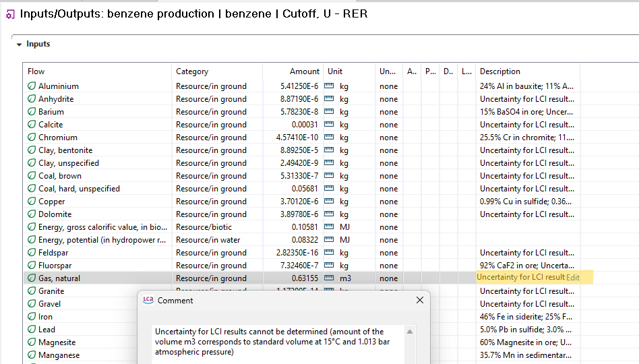Click the unit ruler icon in Gas, natural row
Screen dimensions: 639x364
pyautogui.click(x=329, y=278)
